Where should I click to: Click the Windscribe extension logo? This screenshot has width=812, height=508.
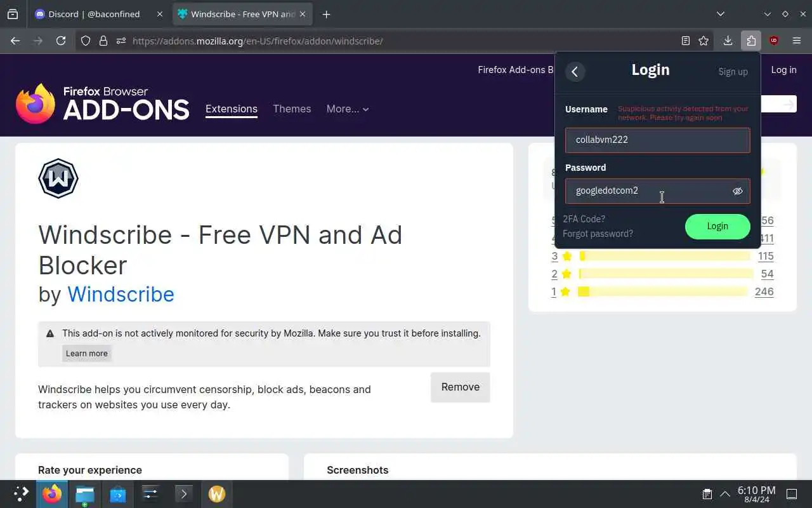point(58,178)
